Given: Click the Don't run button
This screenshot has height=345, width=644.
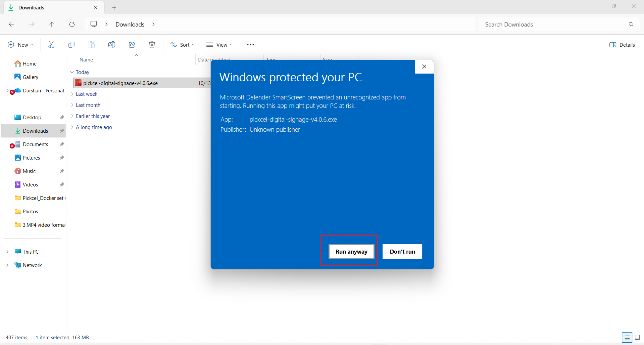Looking at the screenshot, I should tap(402, 251).
